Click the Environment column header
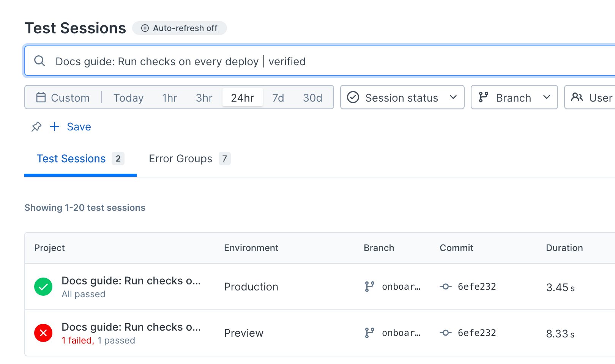 (251, 248)
